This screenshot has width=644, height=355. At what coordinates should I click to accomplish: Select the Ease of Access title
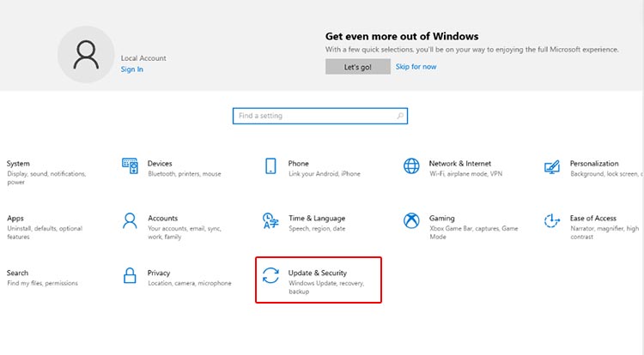pos(593,218)
